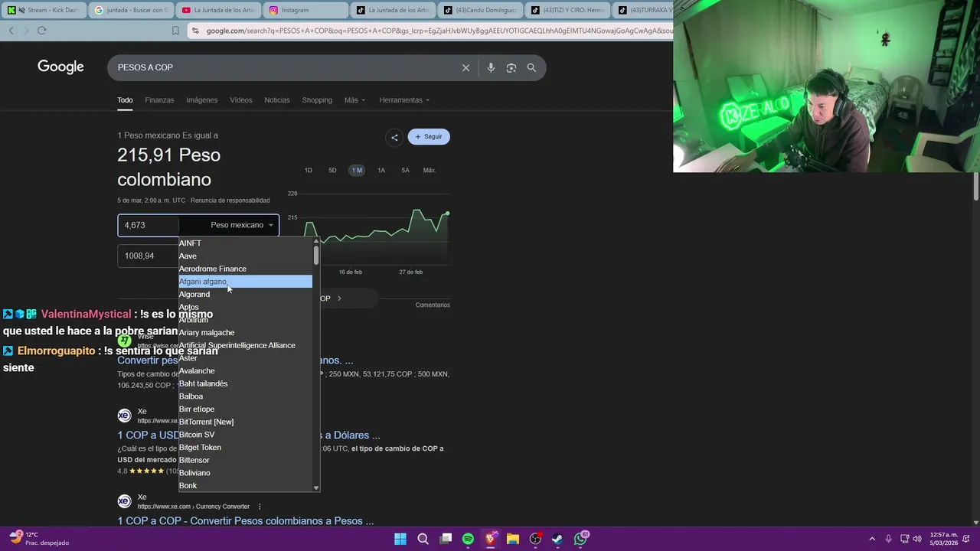Screen dimensions: 980x551
Task: Switch to the Noticias search tab
Action: coord(277,100)
